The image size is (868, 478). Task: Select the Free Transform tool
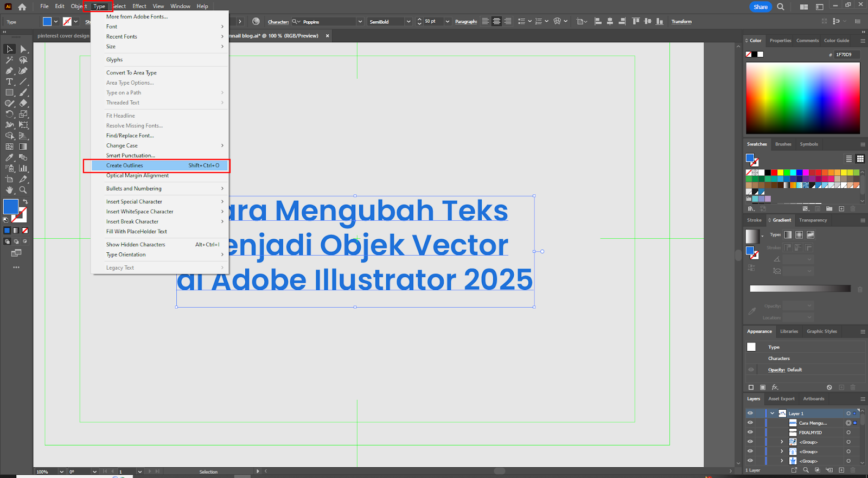pyautogui.click(x=23, y=125)
